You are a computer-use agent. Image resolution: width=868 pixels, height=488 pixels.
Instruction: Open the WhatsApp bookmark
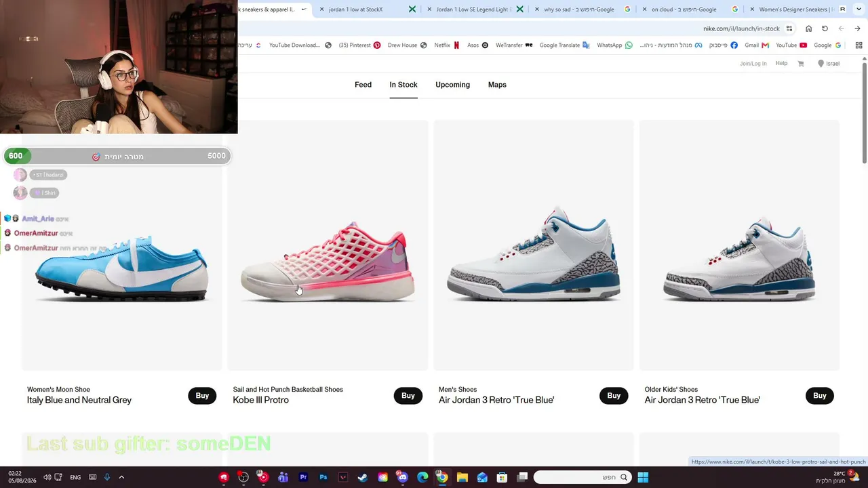click(x=614, y=45)
